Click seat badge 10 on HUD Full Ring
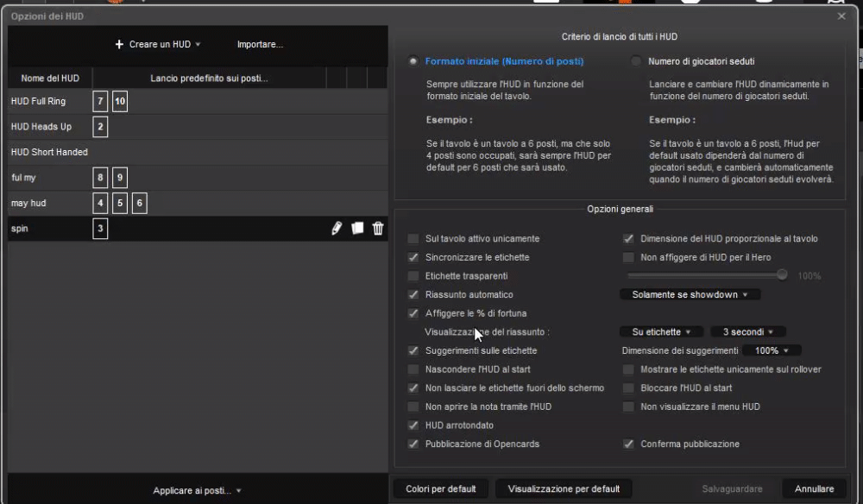The height and width of the screenshot is (504, 863). 120,101
